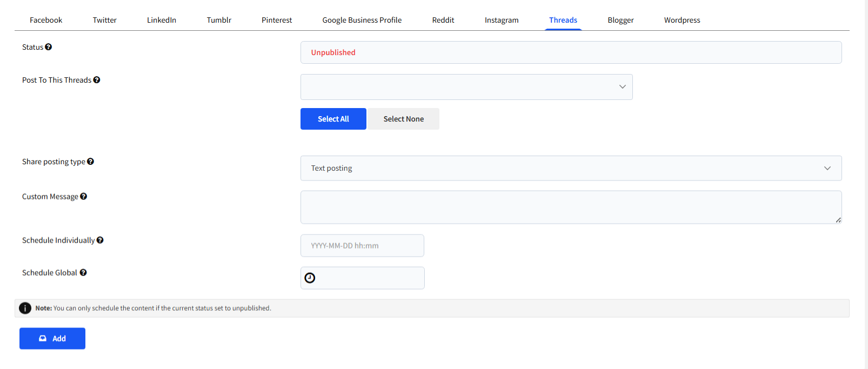This screenshot has width=868, height=369.
Task: Open the Share posting type dropdown
Action: point(571,168)
